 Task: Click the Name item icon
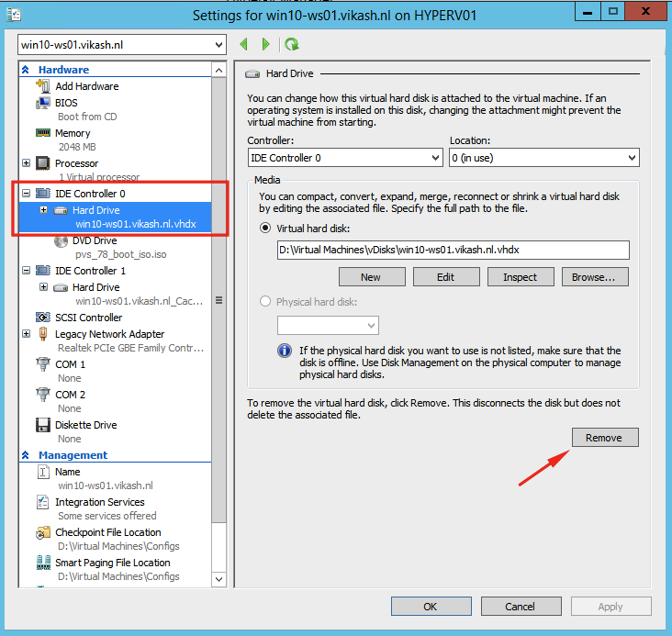coord(43,472)
